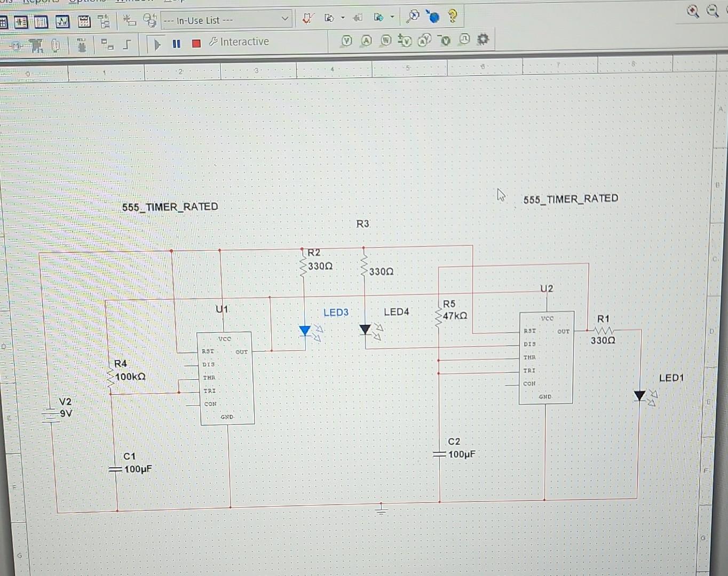The height and width of the screenshot is (576, 728).
Task: Run electrical rules check
Action: (307, 19)
